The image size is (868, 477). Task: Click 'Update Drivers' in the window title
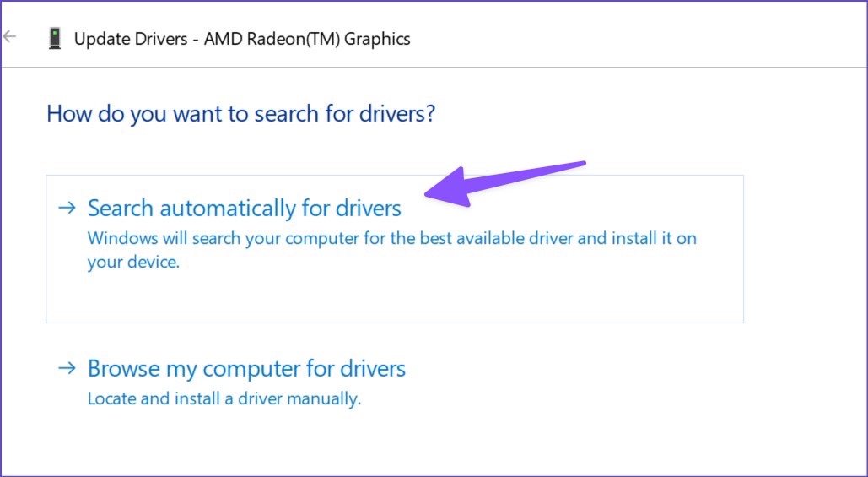(x=131, y=40)
